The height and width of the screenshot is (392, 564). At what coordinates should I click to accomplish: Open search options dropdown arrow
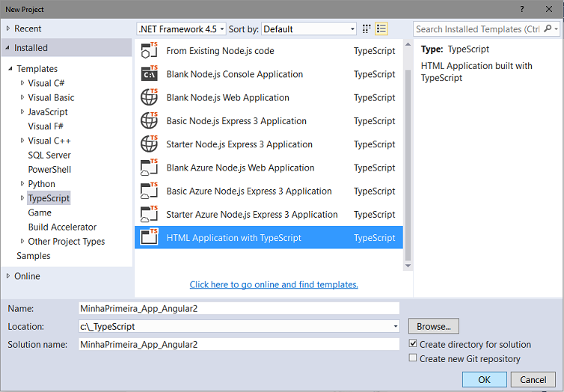coord(556,29)
